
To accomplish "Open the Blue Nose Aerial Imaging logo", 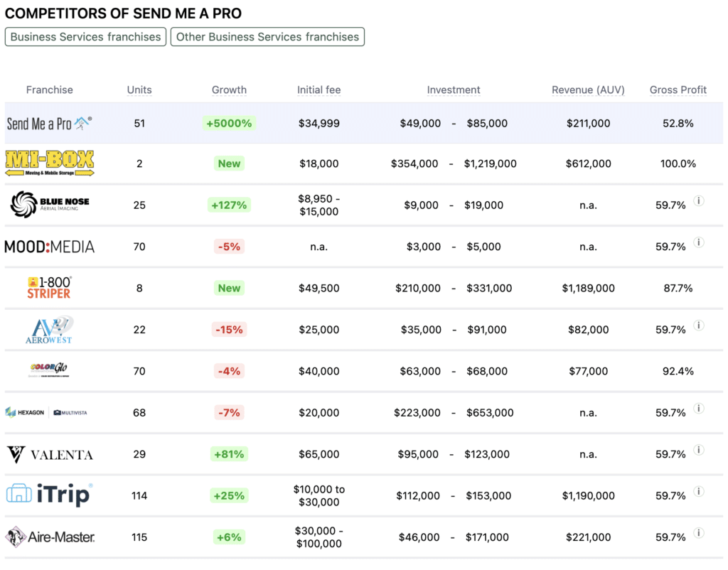I will click(x=50, y=205).
